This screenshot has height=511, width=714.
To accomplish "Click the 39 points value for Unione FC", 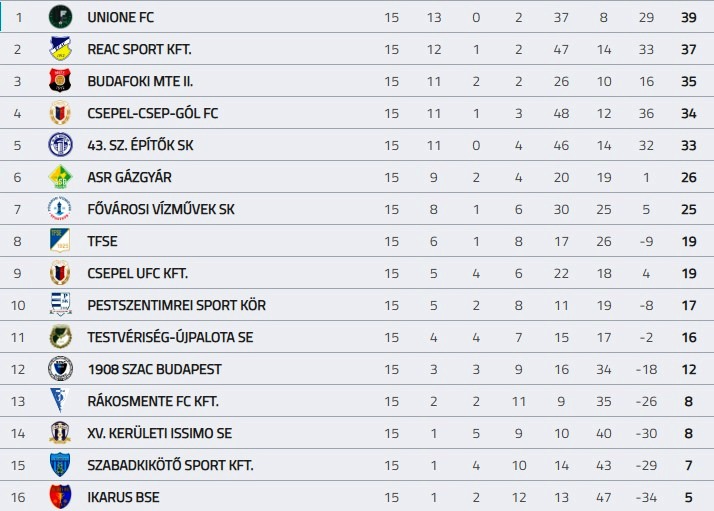I will pos(688,17).
